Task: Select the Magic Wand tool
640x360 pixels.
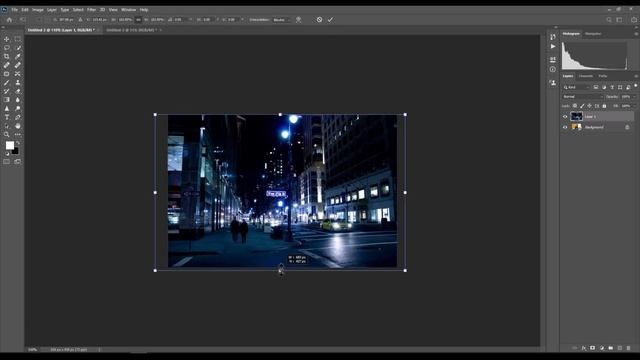Action: pos(18,48)
